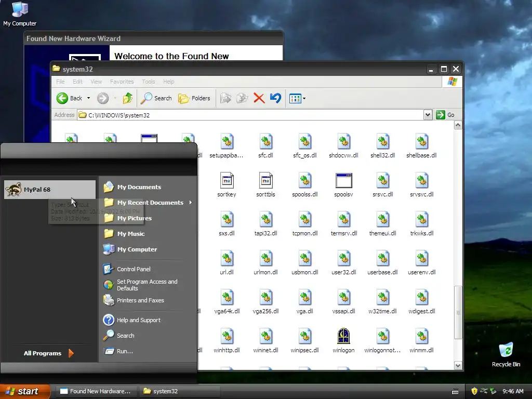Click the vertical scrollbar thumb in system32
This screenshot has width=532, height=399.
click(458, 312)
